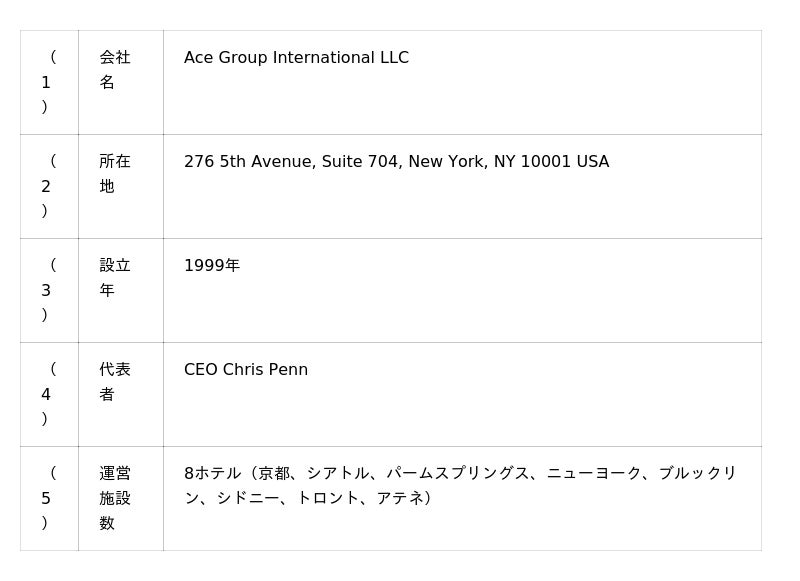Click row number (1) cell
This screenshot has width=800, height=581.
click(46, 82)
